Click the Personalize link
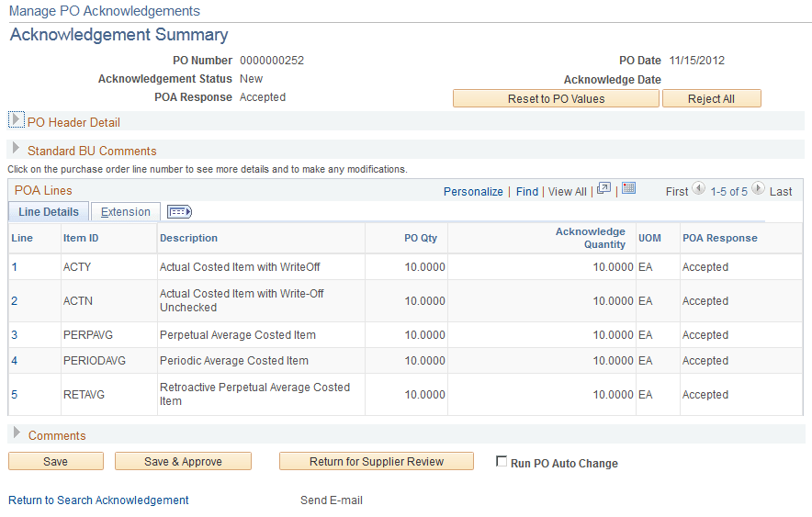Screen dimensions: 812x517 (x=473, y=192)
